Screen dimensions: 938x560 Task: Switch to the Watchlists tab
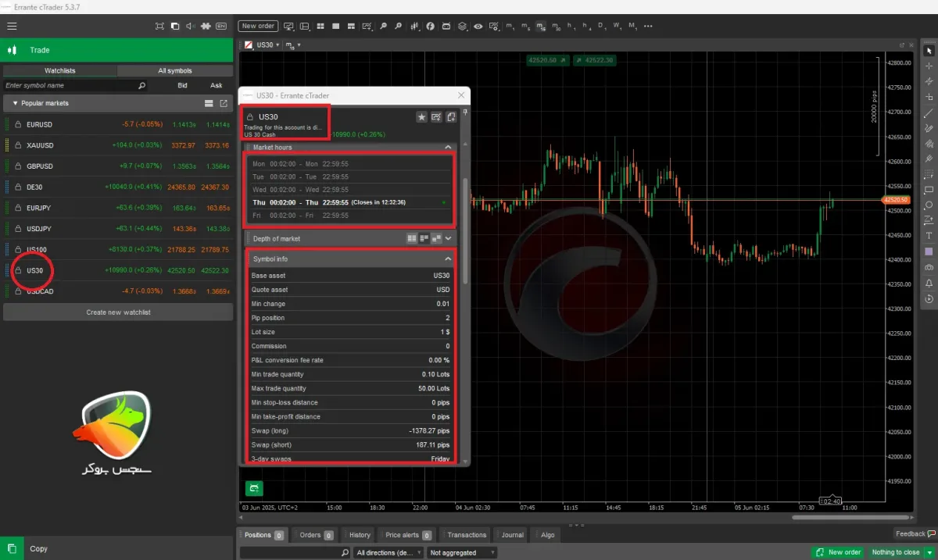coord(59,70)
